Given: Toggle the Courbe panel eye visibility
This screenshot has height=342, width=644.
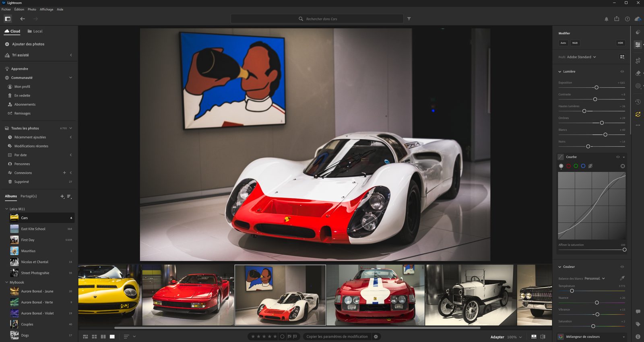Looking at the screenshot, I should pos(618,157).
